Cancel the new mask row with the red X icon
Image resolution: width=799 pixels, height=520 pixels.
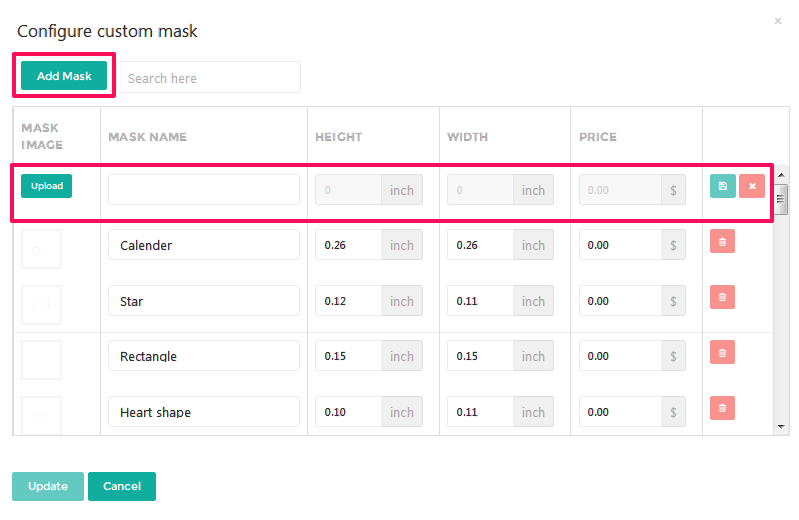pos(752,186)
